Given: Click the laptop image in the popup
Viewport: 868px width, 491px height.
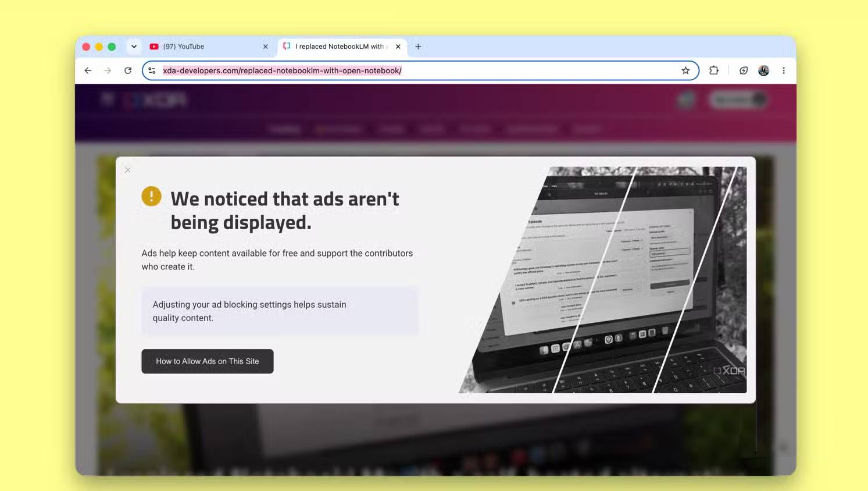Looking at the screenshot, I should (602, 280).
